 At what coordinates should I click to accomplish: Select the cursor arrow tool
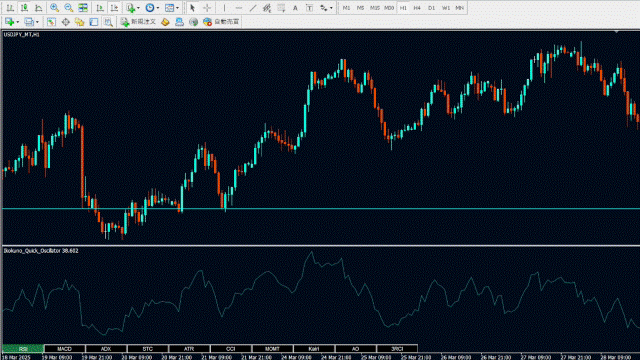coord(192,8)
